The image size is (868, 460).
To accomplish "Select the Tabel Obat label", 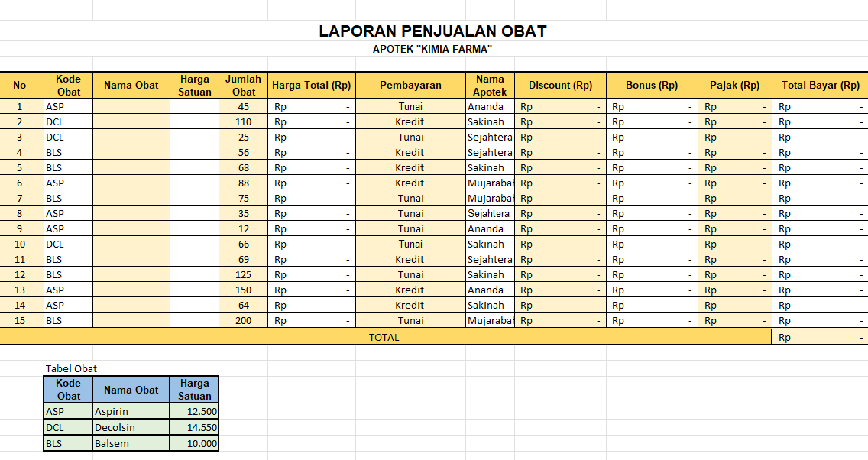I will (71, 368).
